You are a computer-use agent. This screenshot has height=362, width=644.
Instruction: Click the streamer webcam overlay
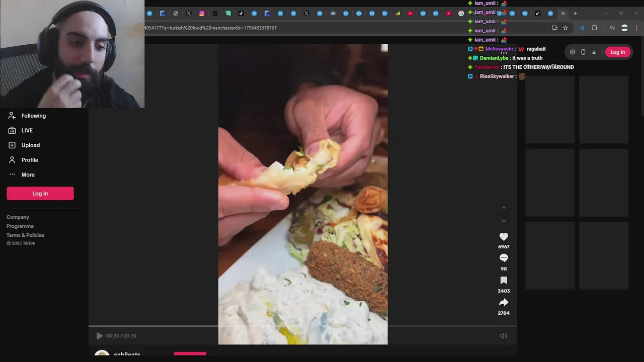click(x=72, y=54)
